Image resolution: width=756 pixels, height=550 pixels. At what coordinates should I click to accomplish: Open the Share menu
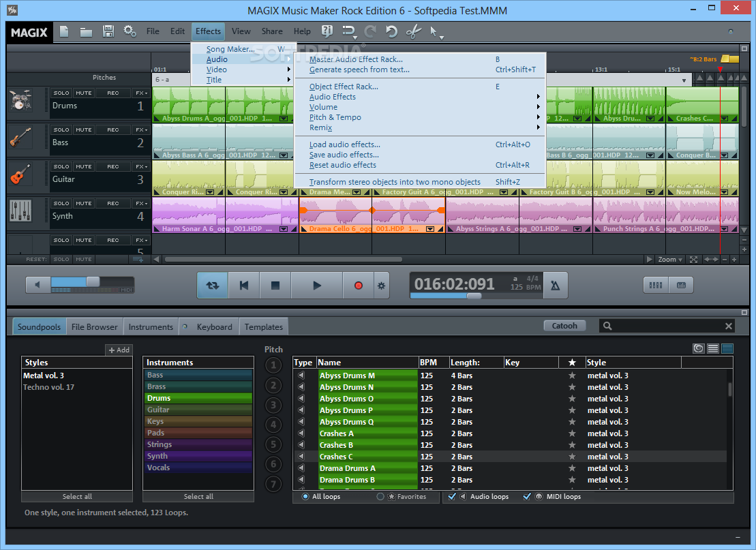272,31
